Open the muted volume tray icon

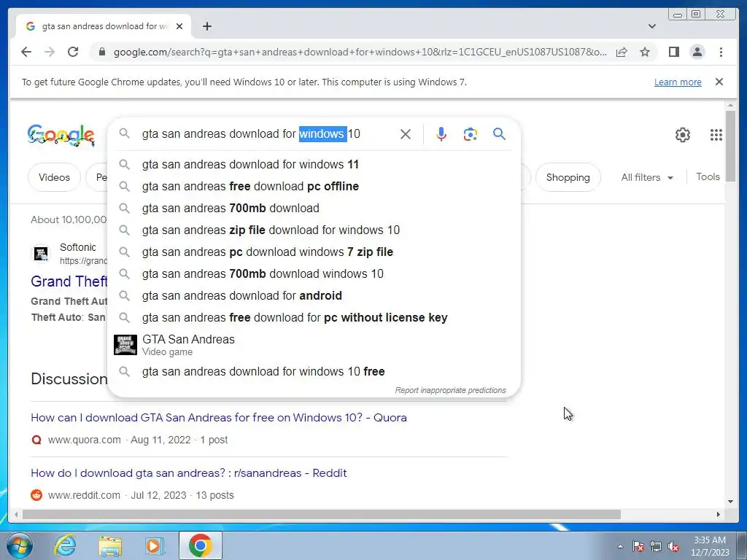[x=673, y=546]
